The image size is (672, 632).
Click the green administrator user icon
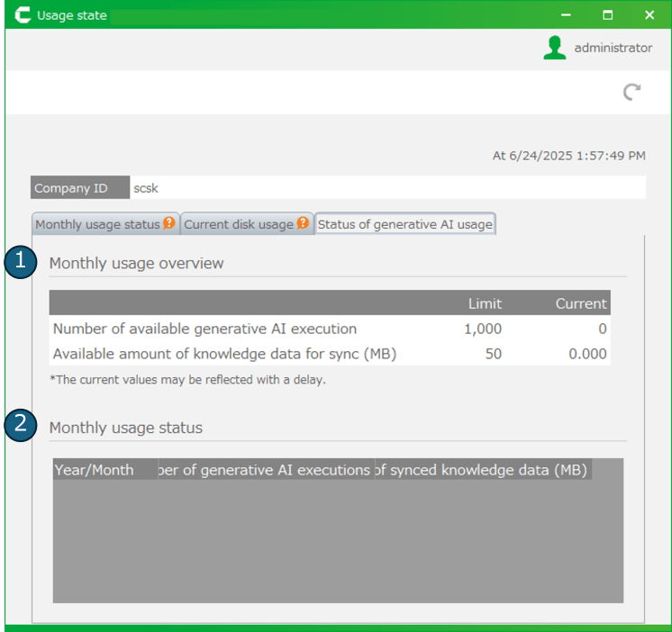(x=555, y=48)
